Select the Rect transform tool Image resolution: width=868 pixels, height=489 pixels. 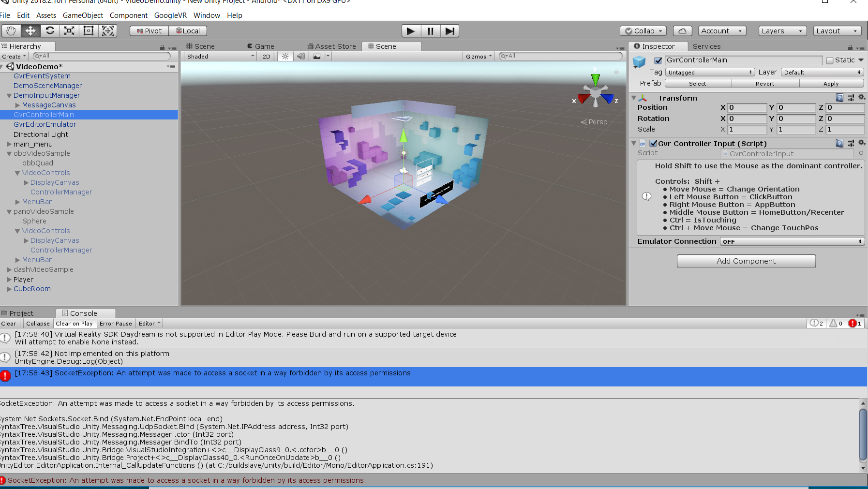[x=88, y=30]
